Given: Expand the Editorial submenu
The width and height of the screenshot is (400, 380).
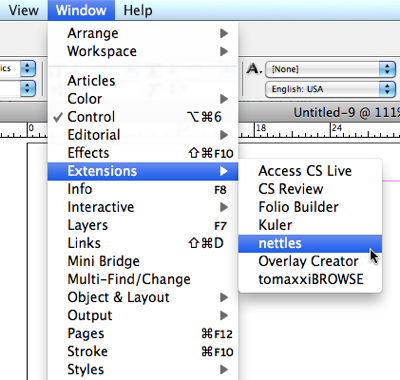Looking at the screenshot, I should tap(143, 135).
